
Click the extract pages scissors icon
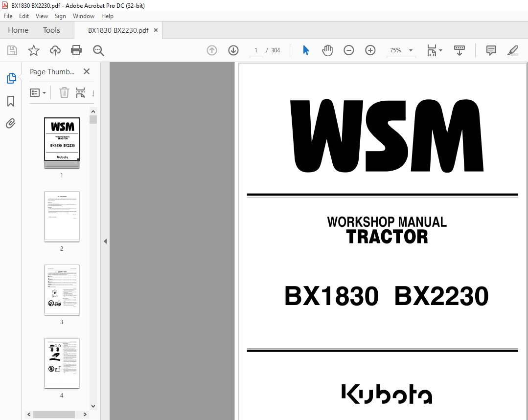(80, 92)
